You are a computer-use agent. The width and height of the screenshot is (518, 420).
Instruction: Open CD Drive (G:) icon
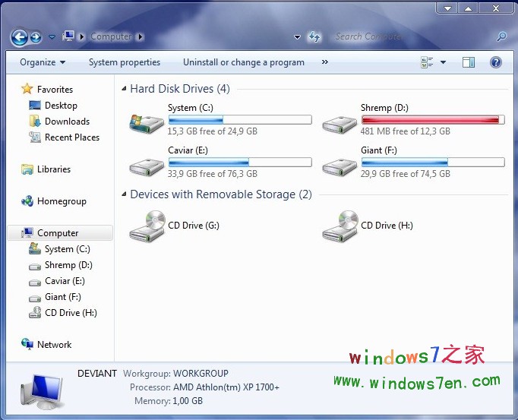[146, 226]
